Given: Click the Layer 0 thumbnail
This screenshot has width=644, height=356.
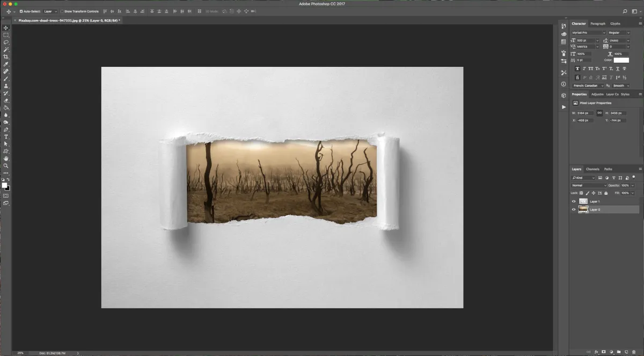Looking at the screenshot, I should [x=583, y=209].
